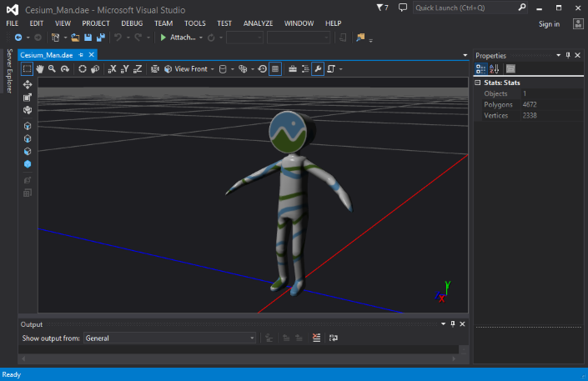This screenshot has height=381, width=588.
Task: Toggle the grid display button
Action: point(275,69)
